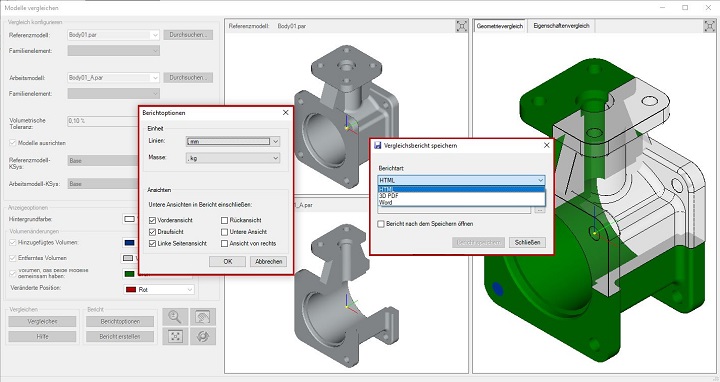The width and height of the screenshot is (720, 382).
Task: Click the Volumetrische Toleranz input field
Action: pyautogui.click(x=102, y=121)
